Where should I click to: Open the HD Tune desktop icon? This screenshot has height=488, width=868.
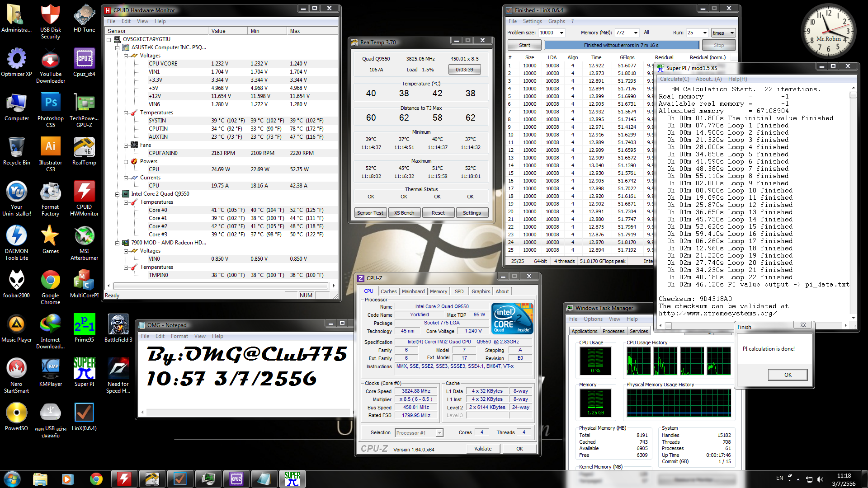pos(84,17)
